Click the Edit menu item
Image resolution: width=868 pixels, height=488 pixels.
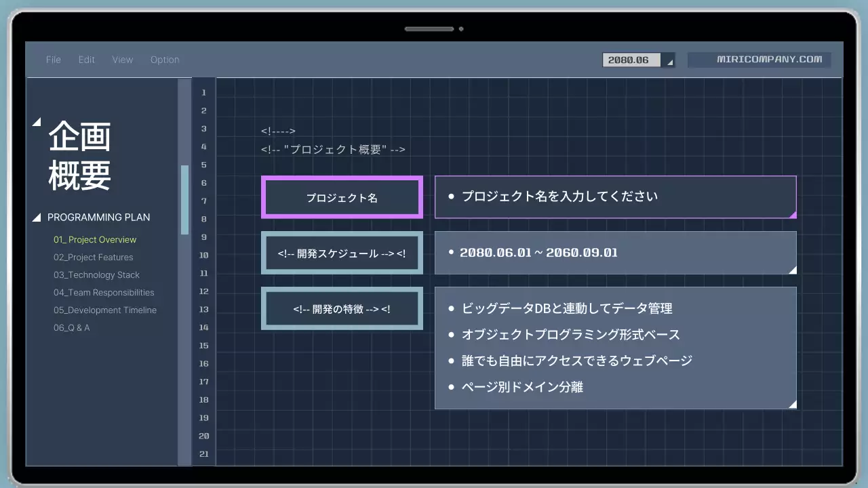pos(86,60)
